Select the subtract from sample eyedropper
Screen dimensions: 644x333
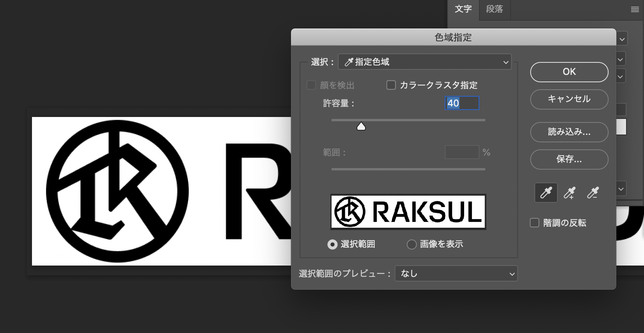[593, 193]
